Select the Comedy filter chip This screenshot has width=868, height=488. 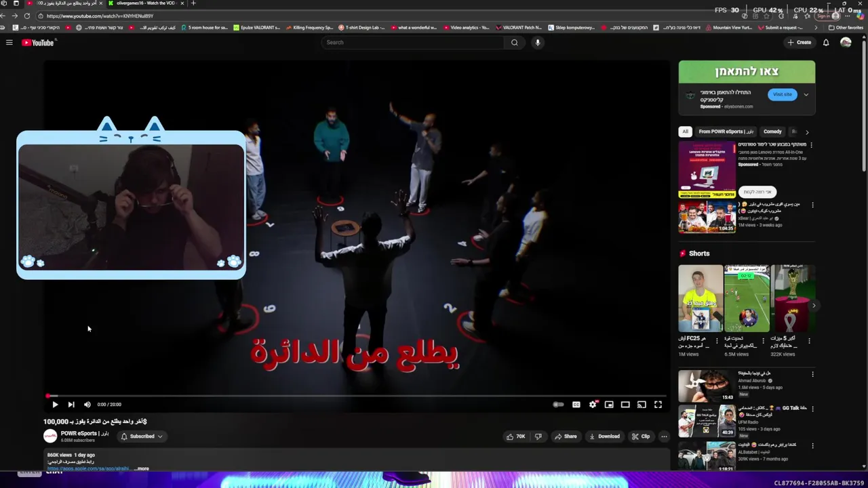(x=772, y=131)
